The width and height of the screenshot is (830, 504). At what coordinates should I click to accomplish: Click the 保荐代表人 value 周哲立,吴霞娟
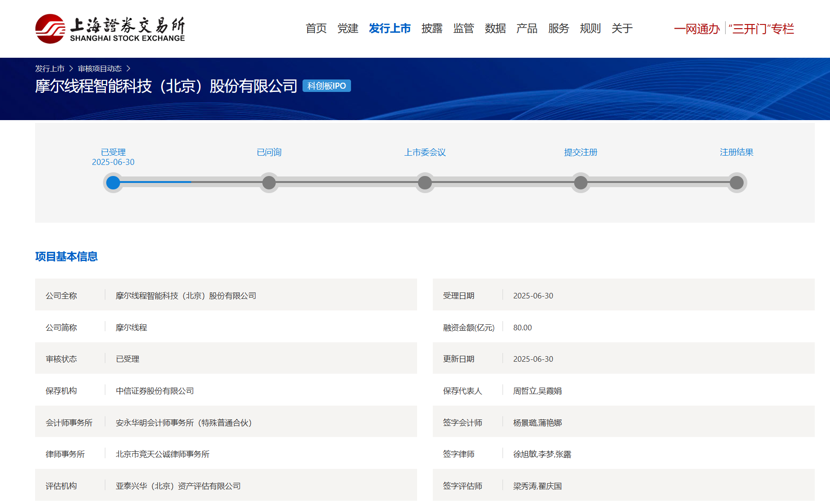coord(537,391)
